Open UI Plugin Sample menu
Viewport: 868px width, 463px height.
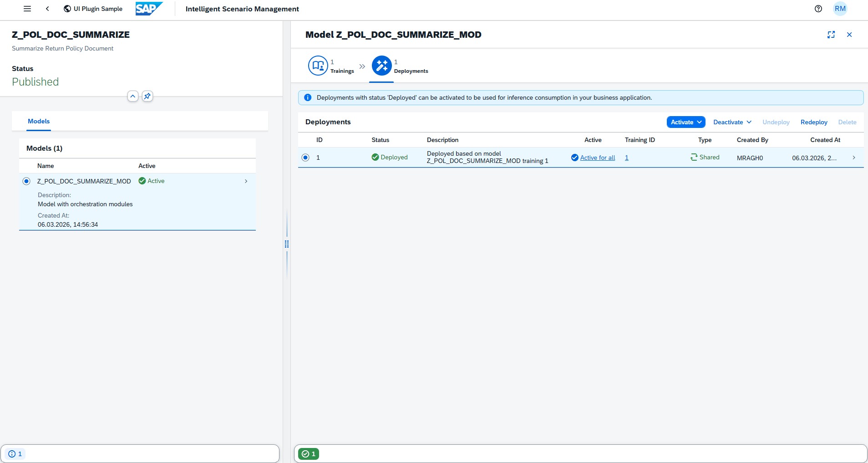pyautogui.click(x=93, y=9)
